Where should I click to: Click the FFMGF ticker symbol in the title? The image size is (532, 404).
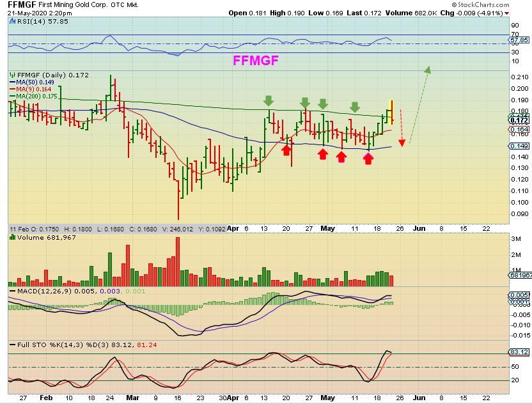coord(22,4)
